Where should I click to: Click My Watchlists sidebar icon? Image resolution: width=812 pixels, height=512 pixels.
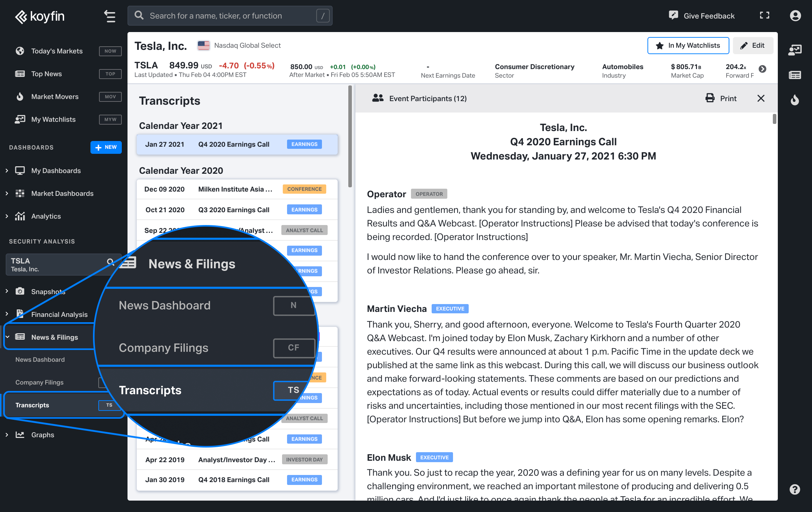point(20,119)
